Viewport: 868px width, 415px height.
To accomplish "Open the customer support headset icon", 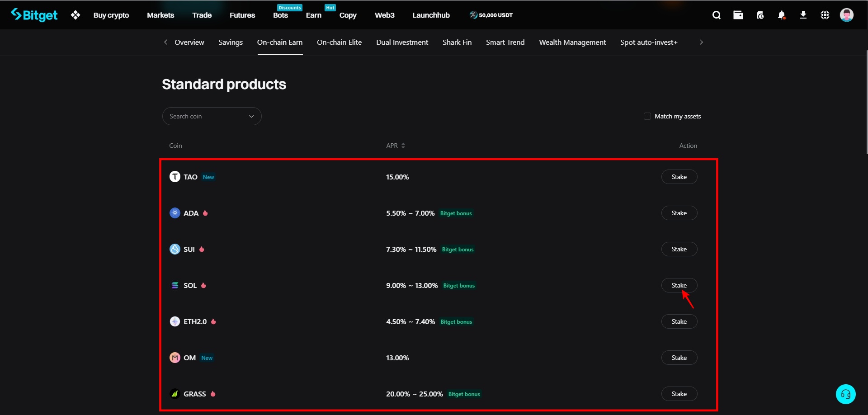I will point(846,394).
